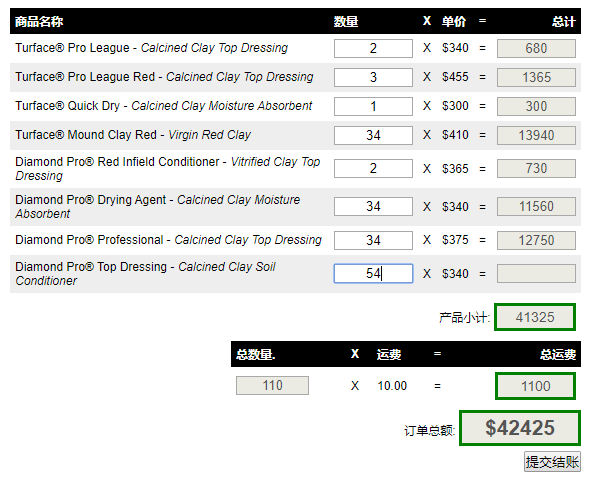
Task: Click unit price $300
Action: click(x=455, y=106)
